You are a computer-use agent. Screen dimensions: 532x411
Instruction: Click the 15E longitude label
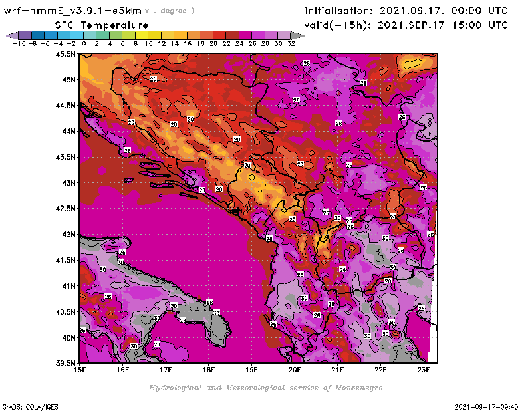pos(80,370)
